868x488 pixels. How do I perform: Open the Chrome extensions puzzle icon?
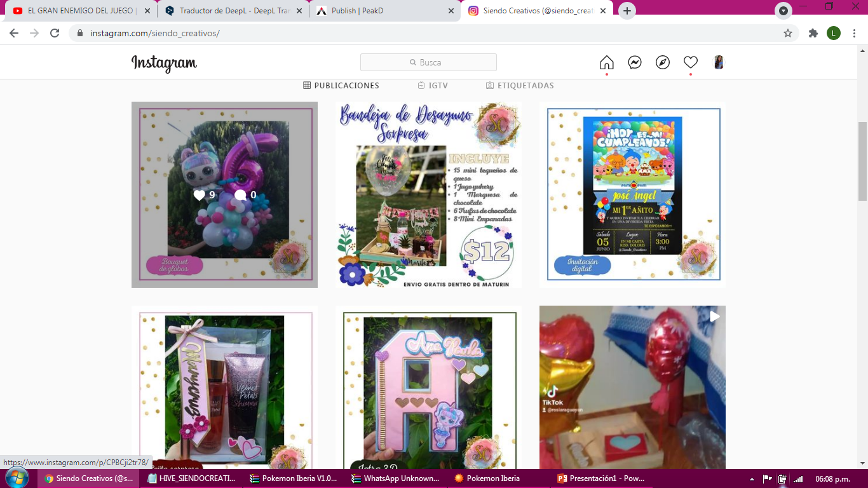point(813,33)
